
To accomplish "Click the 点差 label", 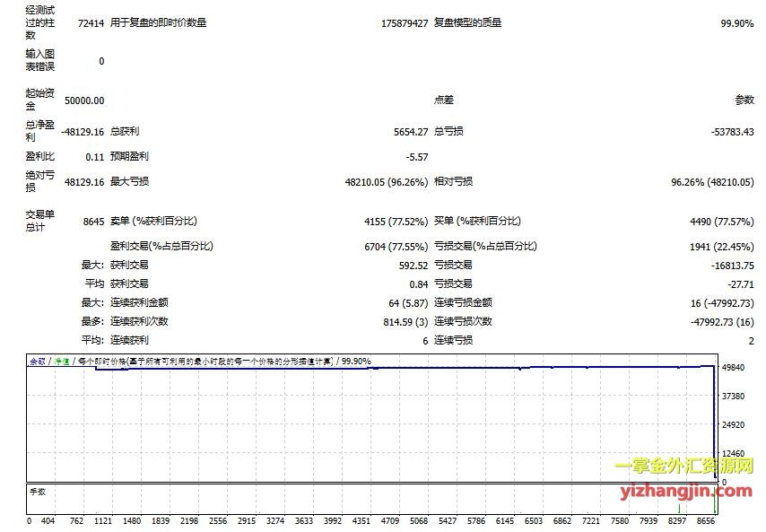I will (444, 100).
